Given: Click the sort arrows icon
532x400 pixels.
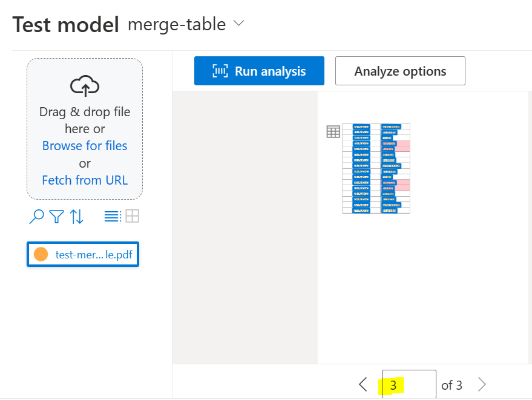Looking at the screenshot, I should [x=77, y=216].
